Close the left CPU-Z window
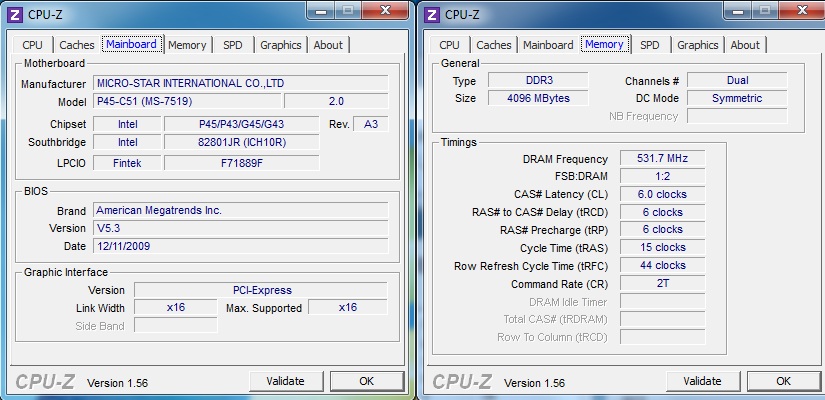The height and width of the screenshot is (400, 825). (385, 11)
